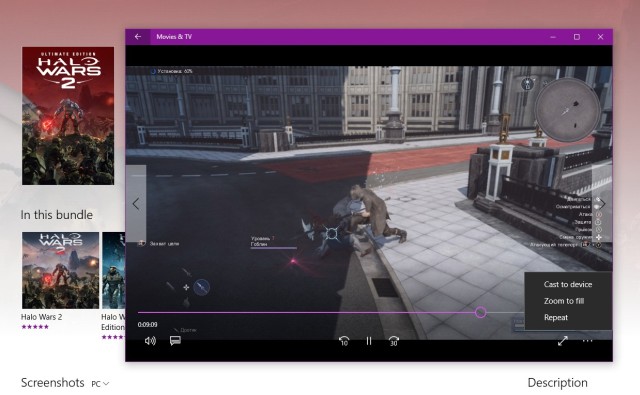
Task: Open the more options ellipsis menu
Action: 588,341
